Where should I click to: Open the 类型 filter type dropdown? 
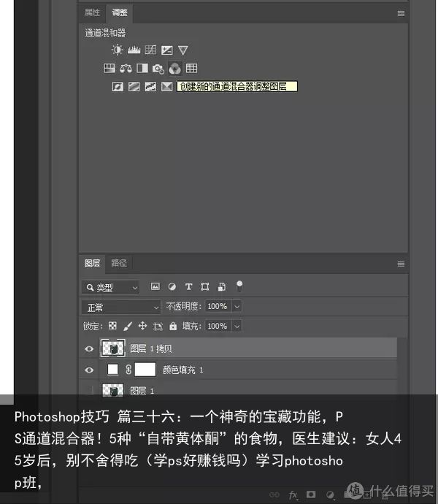point(110,287)
